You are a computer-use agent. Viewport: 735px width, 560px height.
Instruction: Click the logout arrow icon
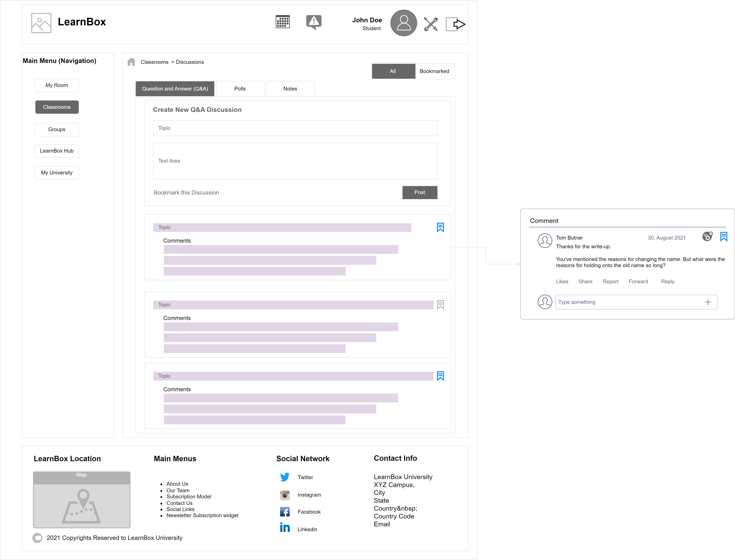click(455, 24)
